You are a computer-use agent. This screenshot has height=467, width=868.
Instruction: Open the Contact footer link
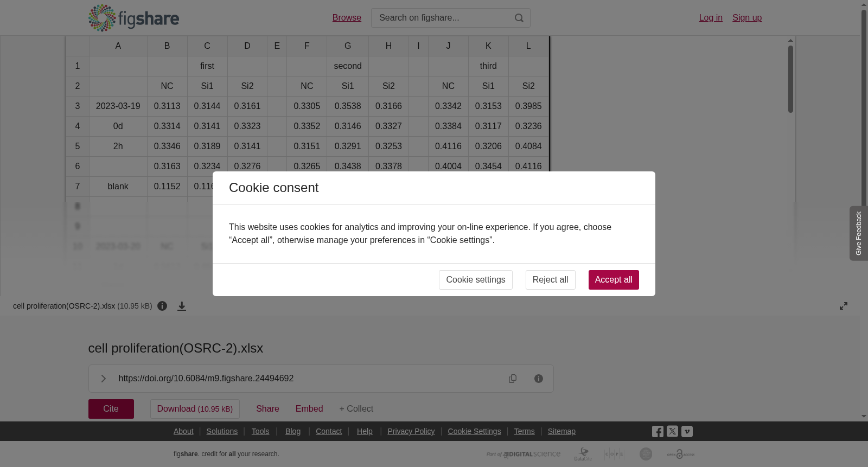click(329, 431)
